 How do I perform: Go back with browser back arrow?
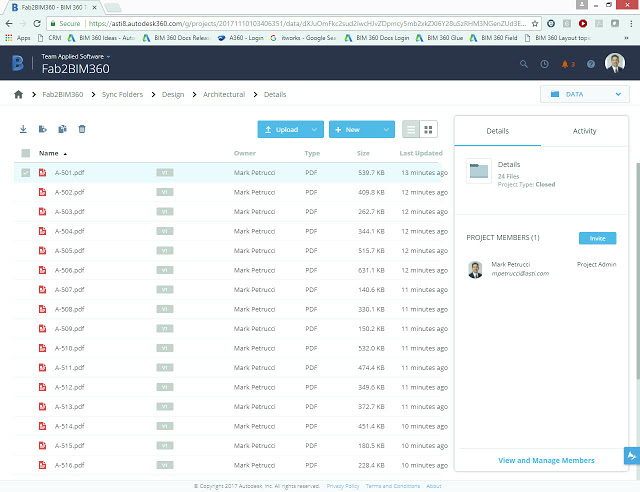point(9,24)
